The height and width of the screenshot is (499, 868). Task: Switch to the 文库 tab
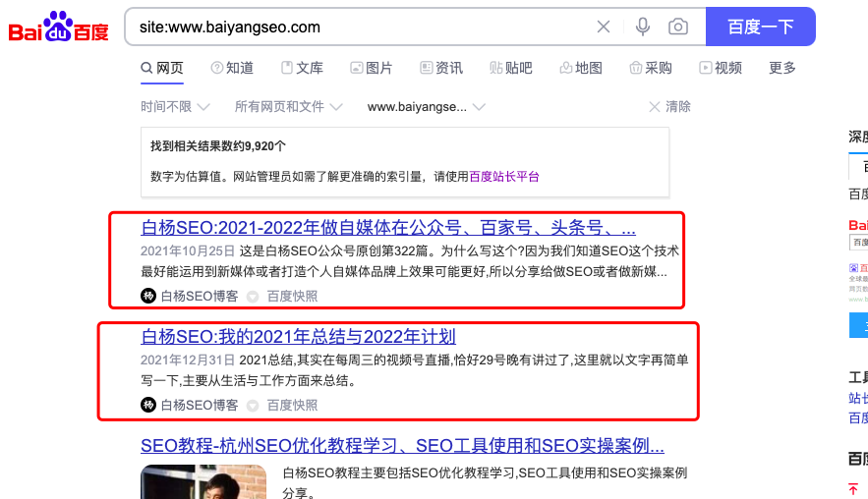[x=302, y=68]
